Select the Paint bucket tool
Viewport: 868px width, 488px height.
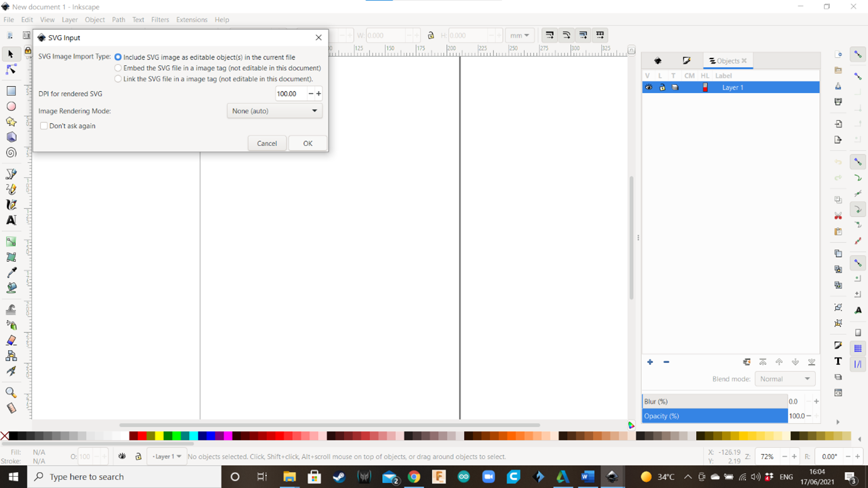pyautogui.click(x=11, y=288)
